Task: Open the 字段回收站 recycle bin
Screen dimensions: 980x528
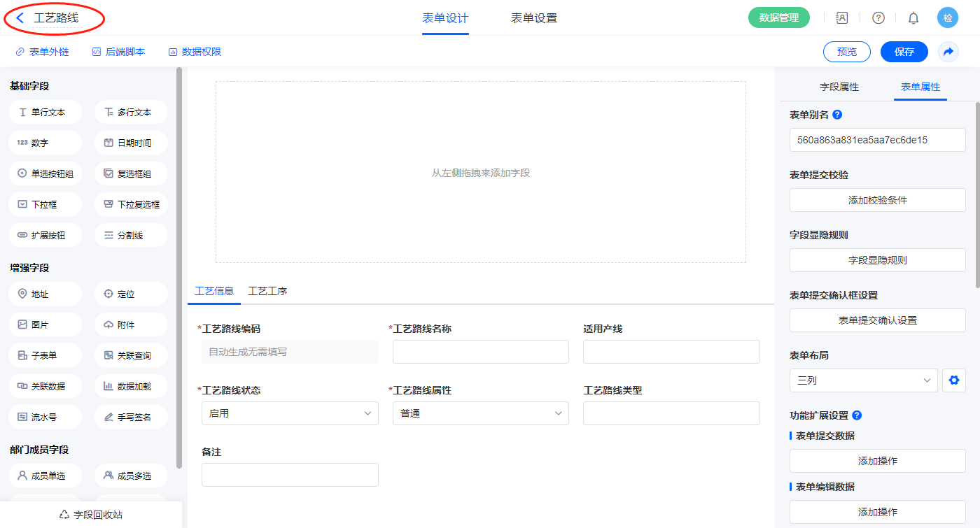Action: (91, 515)
